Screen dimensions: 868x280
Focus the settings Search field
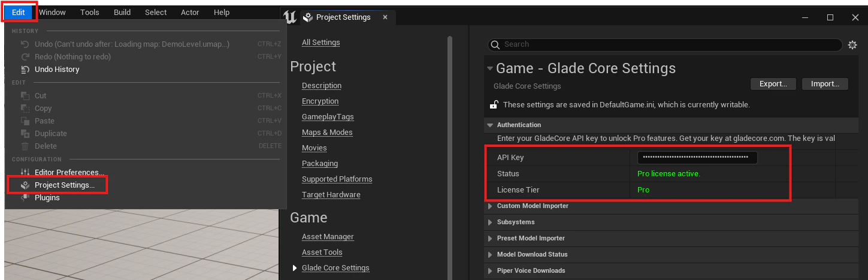[x=665, y=44]
